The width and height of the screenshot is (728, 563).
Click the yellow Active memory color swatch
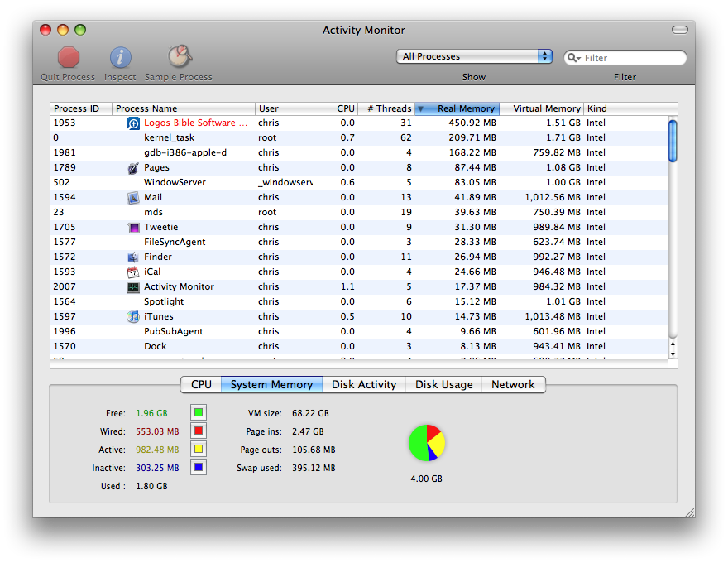point(199,449)
